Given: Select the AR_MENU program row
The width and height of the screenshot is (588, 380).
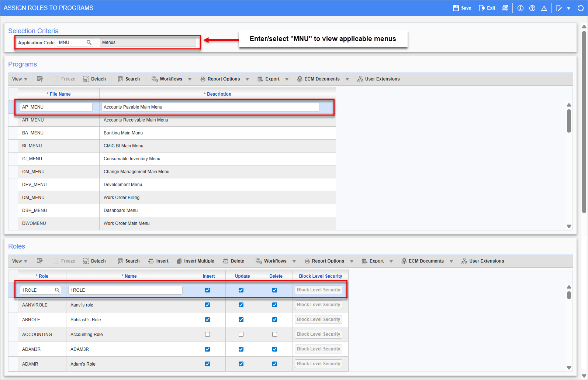Looking at the screenshot, I should [172, 120].
